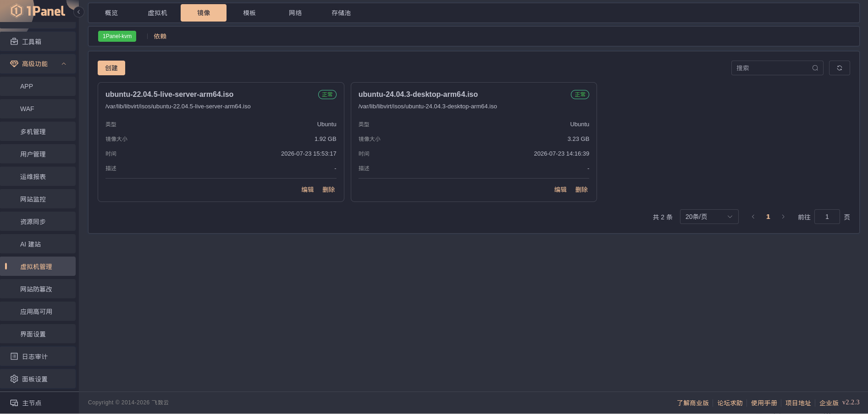
Task: Collapse the 高级功能 section chevron
Action: coord(64,64)
